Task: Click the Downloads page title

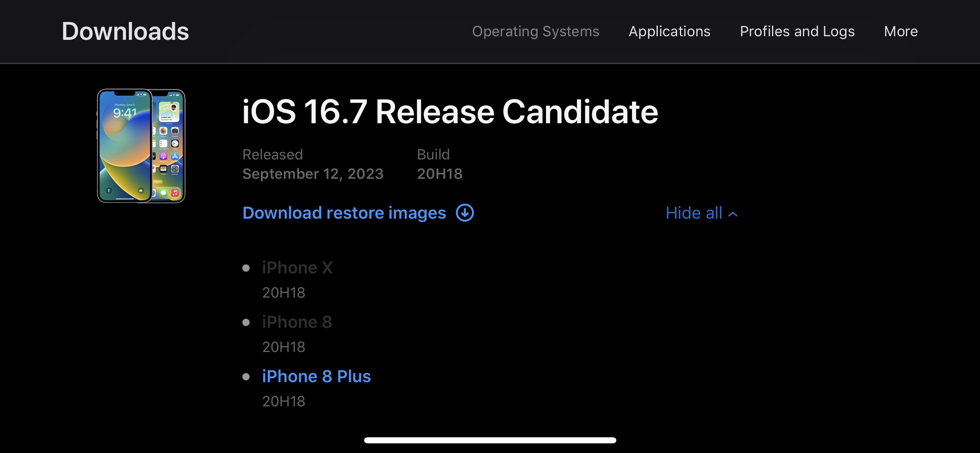Action: [125, 31]
